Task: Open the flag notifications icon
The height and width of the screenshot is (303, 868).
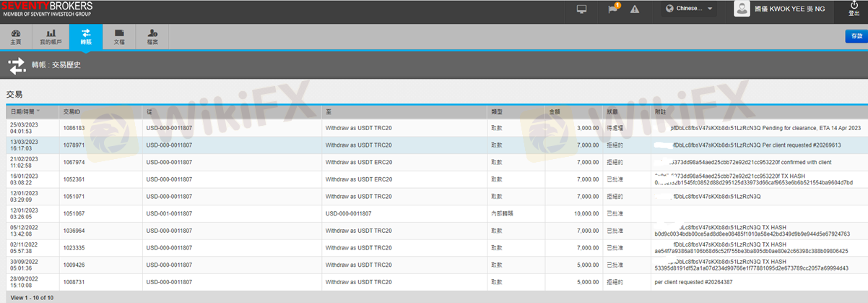Action: [613, 9]
